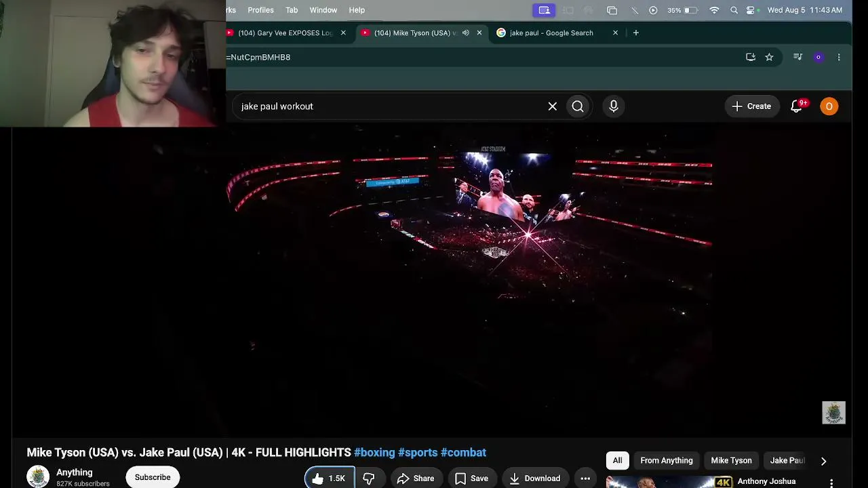Screen dimensions: 868x488
Task: Open the Anything channel name link
Action: click(x=75, y=472)
